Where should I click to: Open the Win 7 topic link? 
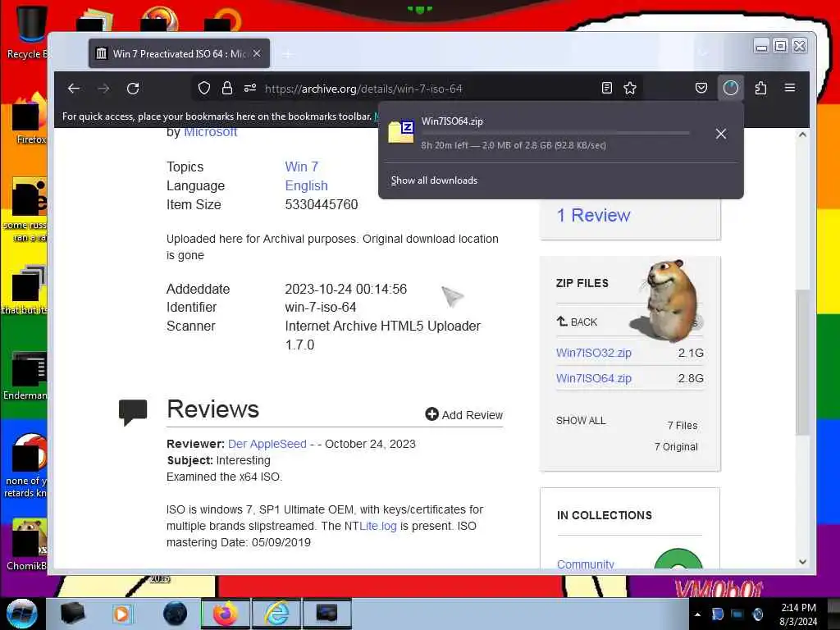(302, 167)
